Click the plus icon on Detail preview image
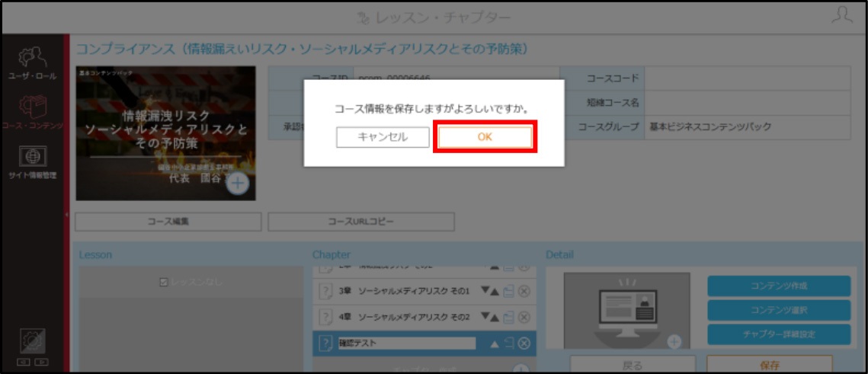868x374 pixels. click(674, 341)
